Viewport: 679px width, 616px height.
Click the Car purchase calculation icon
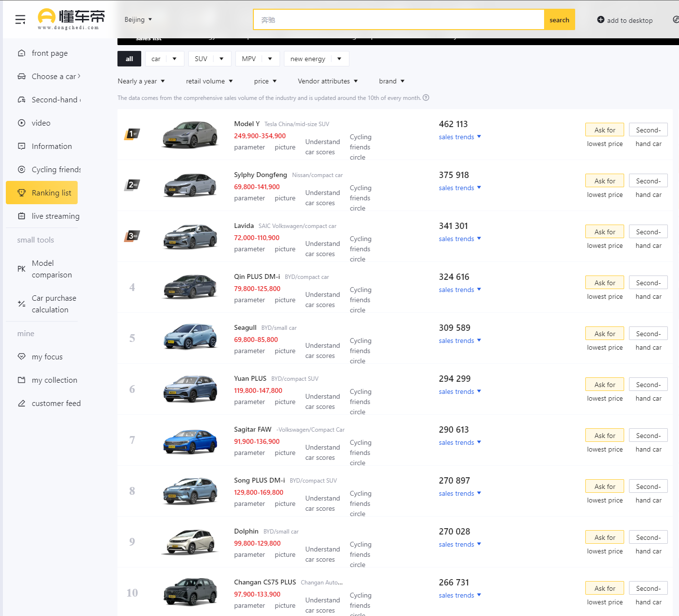[x=21, y=304]
